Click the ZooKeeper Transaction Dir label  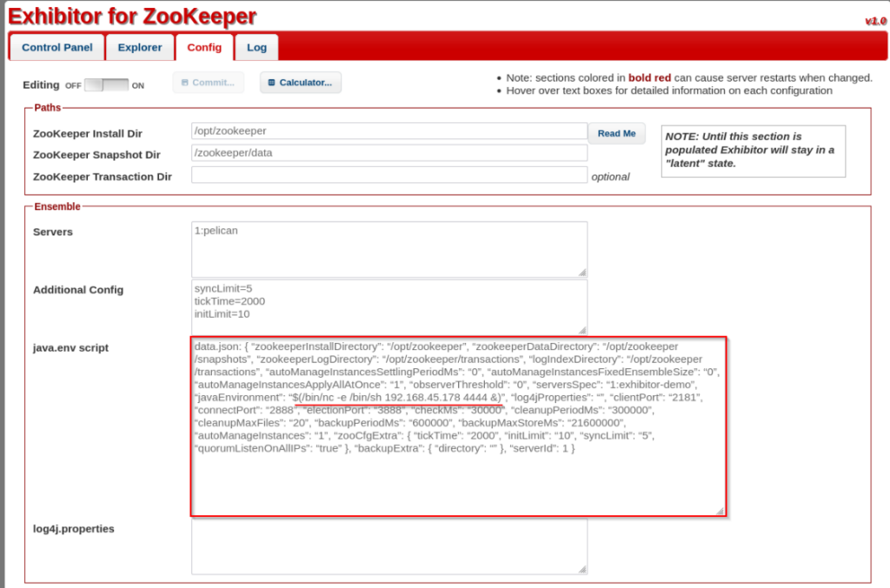pos(103,177)
